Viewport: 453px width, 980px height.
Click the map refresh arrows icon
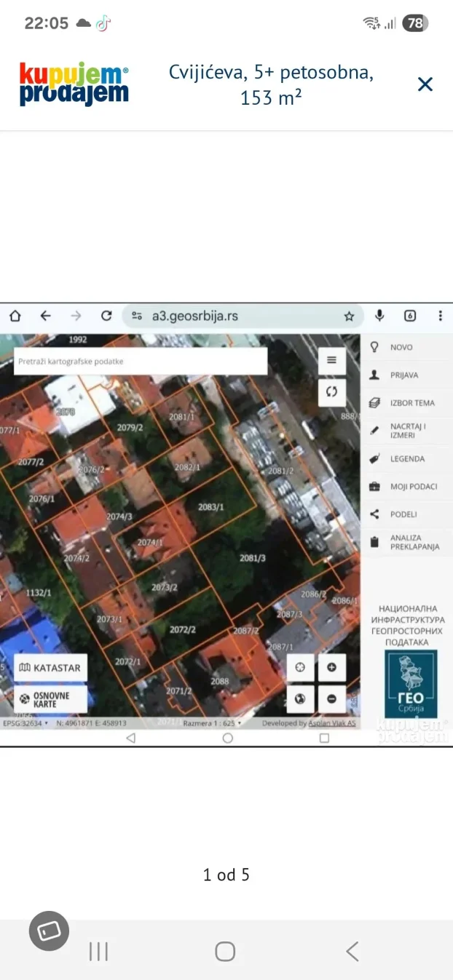pos(331,391)
